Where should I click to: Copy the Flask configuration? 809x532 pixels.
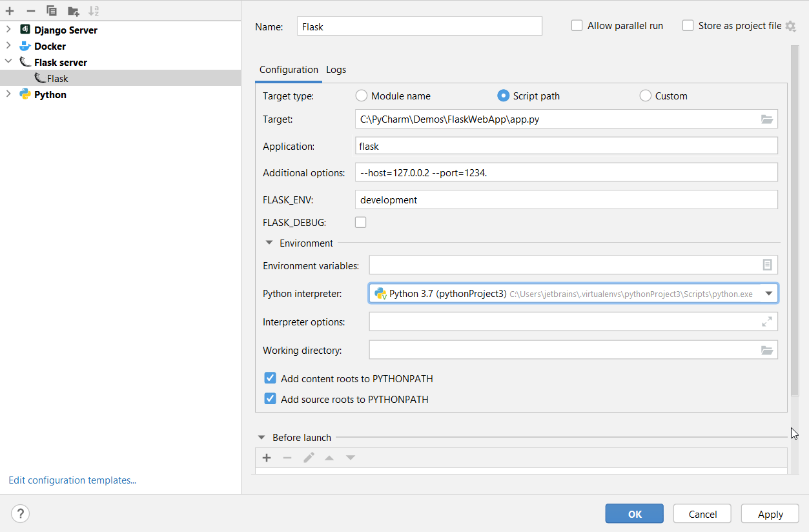point(52,11)
